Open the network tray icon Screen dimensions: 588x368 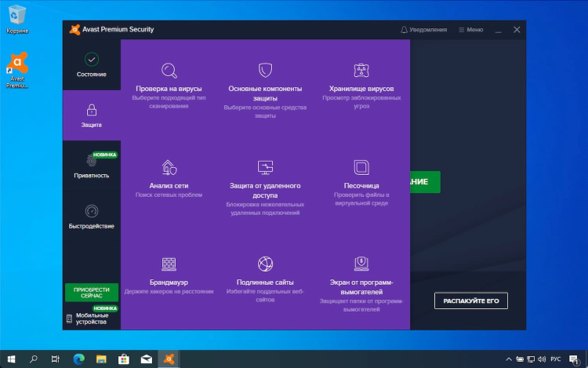point(531,359)
